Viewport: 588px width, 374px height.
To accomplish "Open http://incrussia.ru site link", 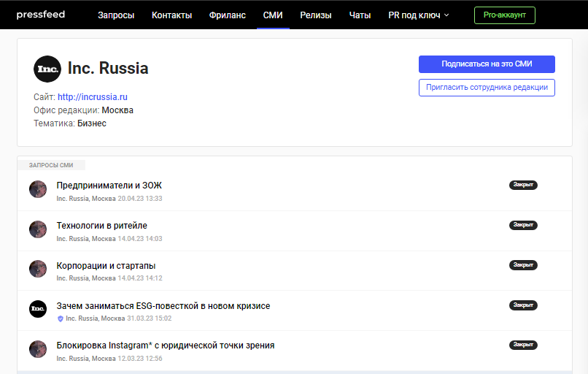I will tap(93, 97).
